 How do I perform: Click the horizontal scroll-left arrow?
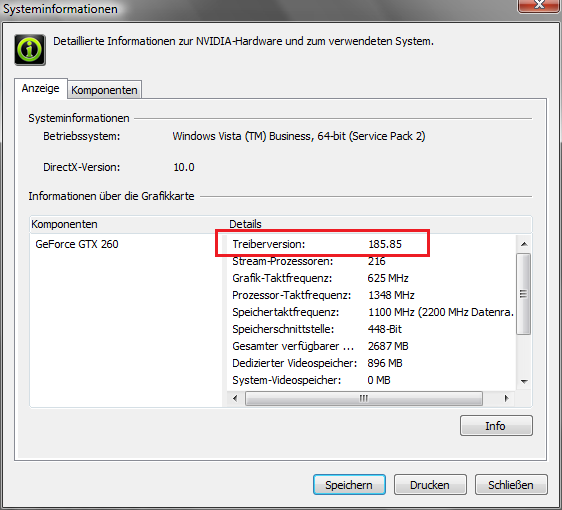(235, 398)
